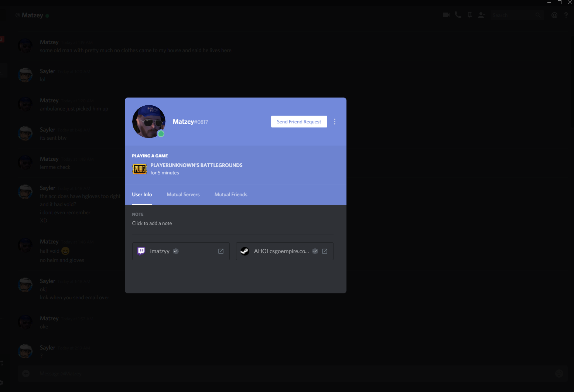Open the user settings gear icon
The image size is (574, 392).
pos(2,383)
